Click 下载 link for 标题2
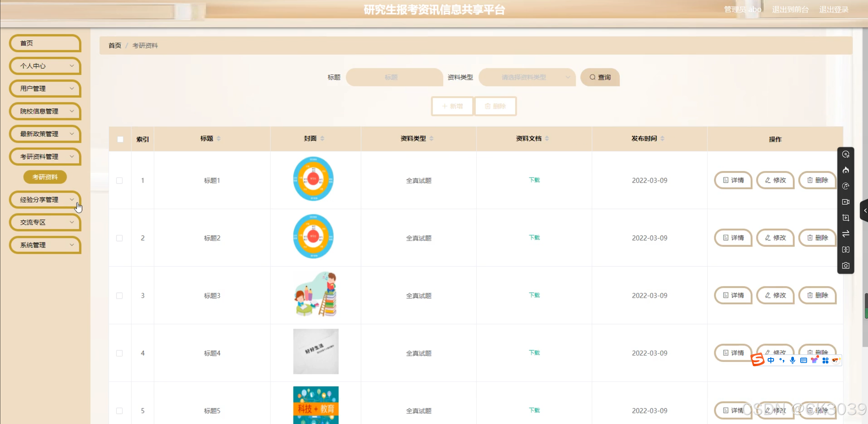The image size is (868, 424). coord(534,238)
